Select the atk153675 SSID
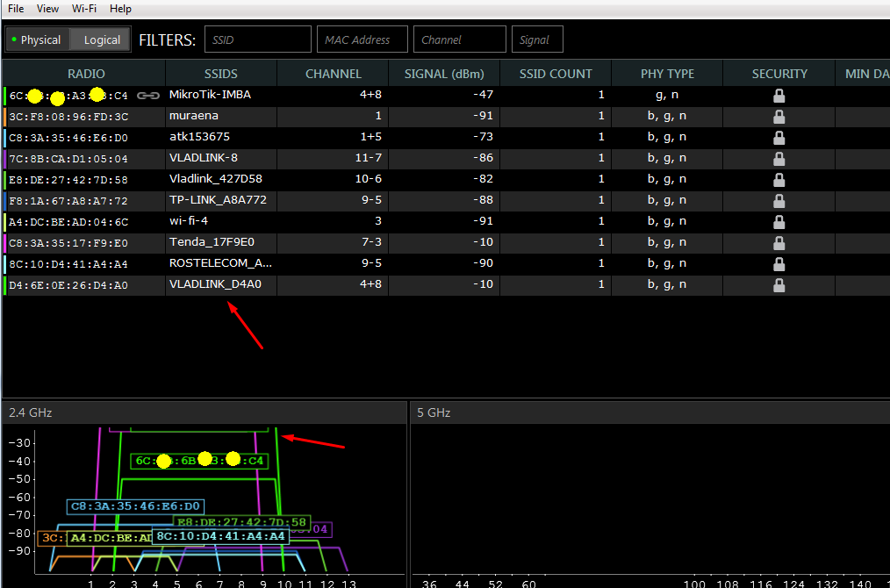Screen dimensions: 890x588 tap(199, 137)
